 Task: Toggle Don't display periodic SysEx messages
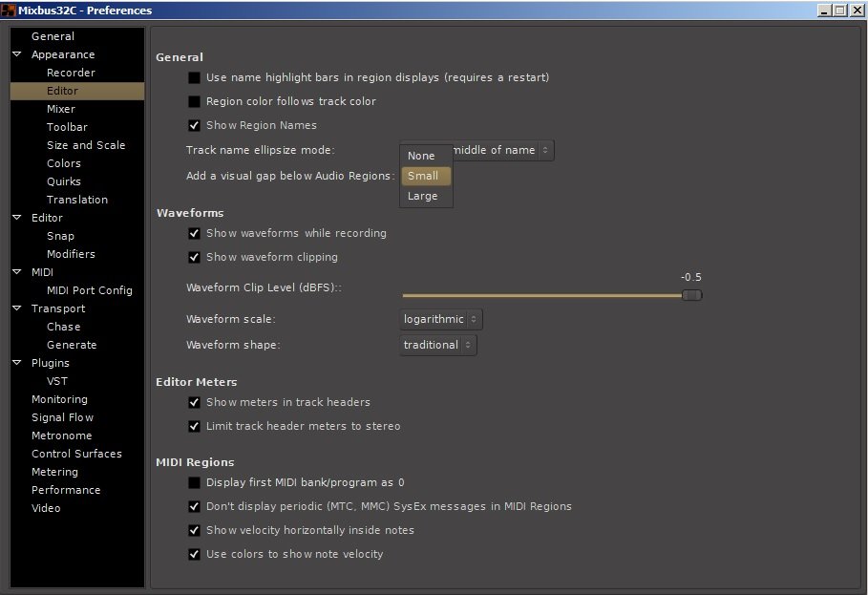click(194, 506)
